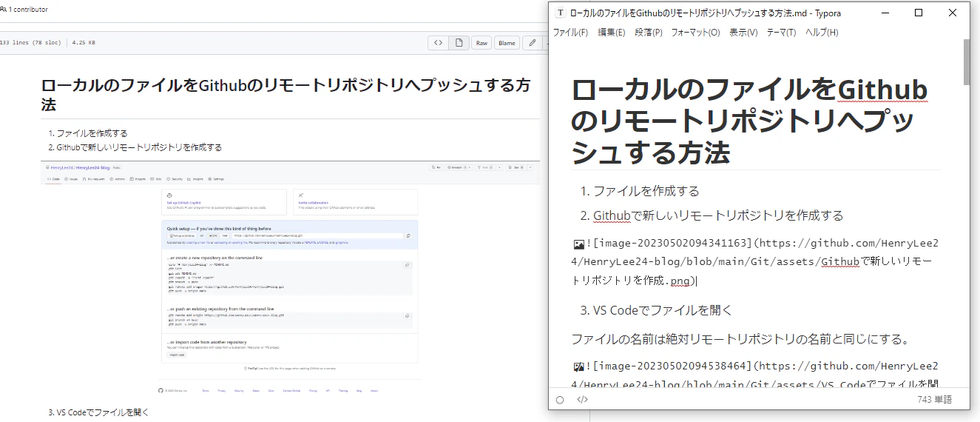This screenshot has height=422, width=980.
Task: Click '1. ファイルを作成する' on the GitHub page
Action: click(88, 133)
